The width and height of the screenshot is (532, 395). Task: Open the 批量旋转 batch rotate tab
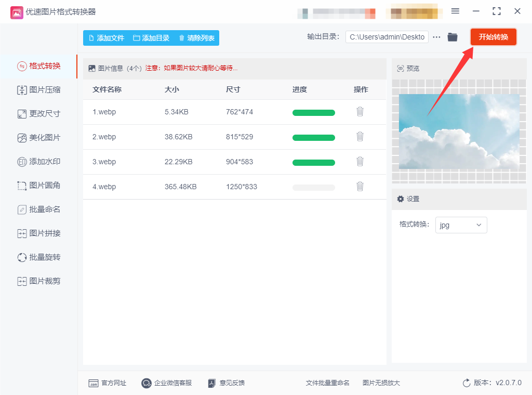pos(38,257)
